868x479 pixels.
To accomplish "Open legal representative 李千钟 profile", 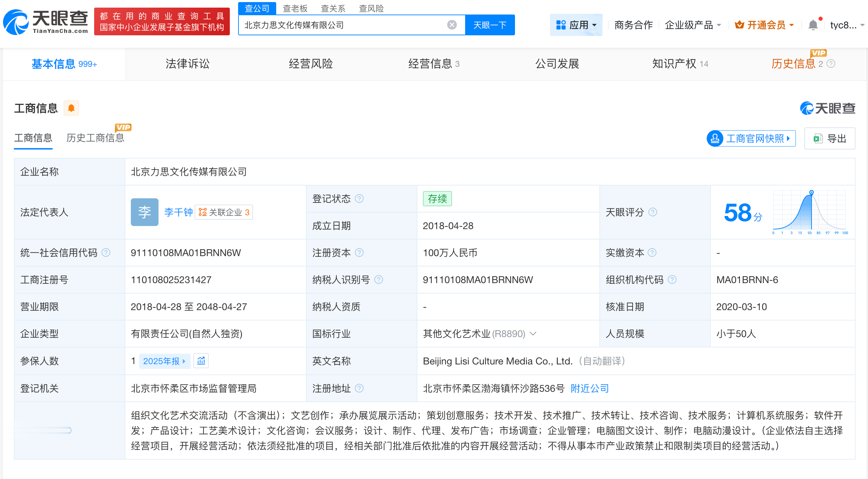I will 178,212.
